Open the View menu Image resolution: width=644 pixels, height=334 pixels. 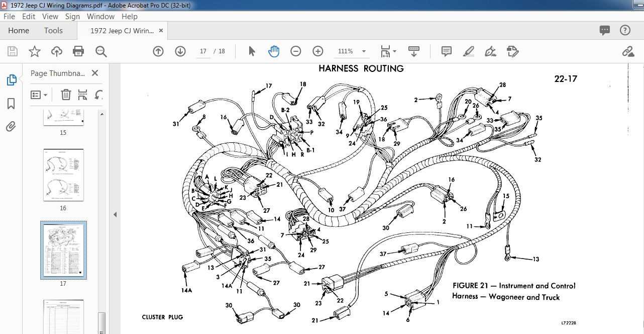point(50,16)
